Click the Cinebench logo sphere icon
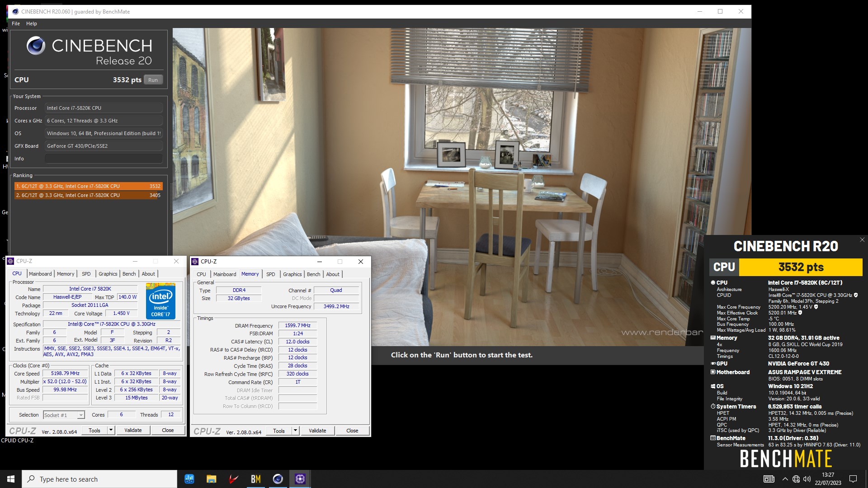 [36, 46]
